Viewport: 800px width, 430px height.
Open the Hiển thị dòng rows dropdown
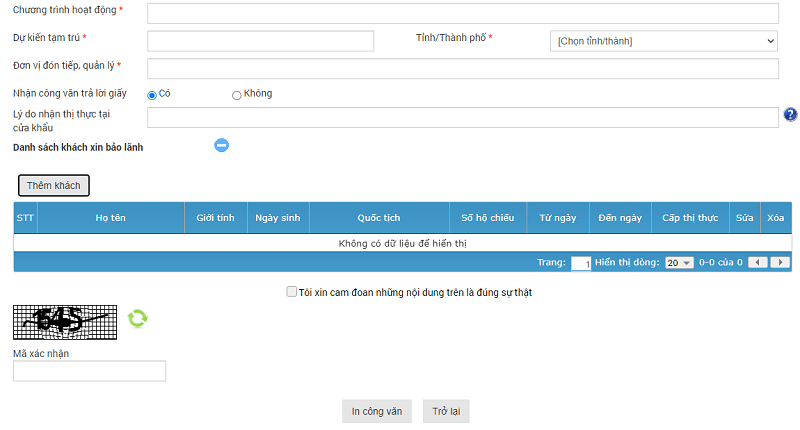[x=679, y=262]
